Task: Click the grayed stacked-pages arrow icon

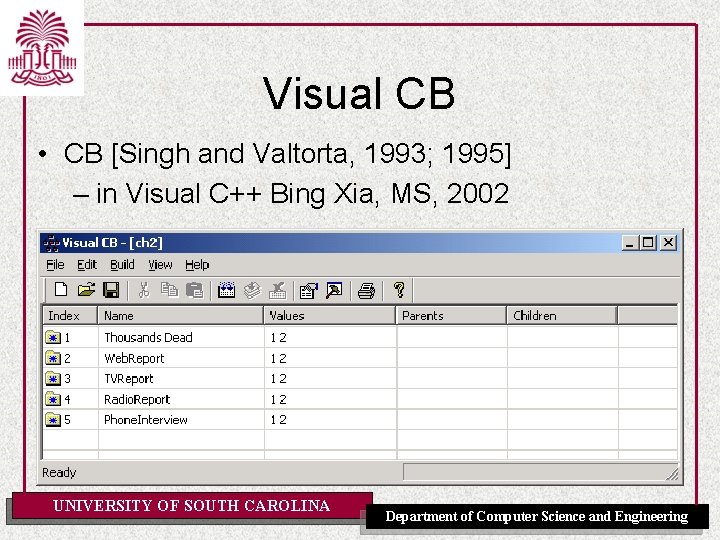Action: (252, 290)
